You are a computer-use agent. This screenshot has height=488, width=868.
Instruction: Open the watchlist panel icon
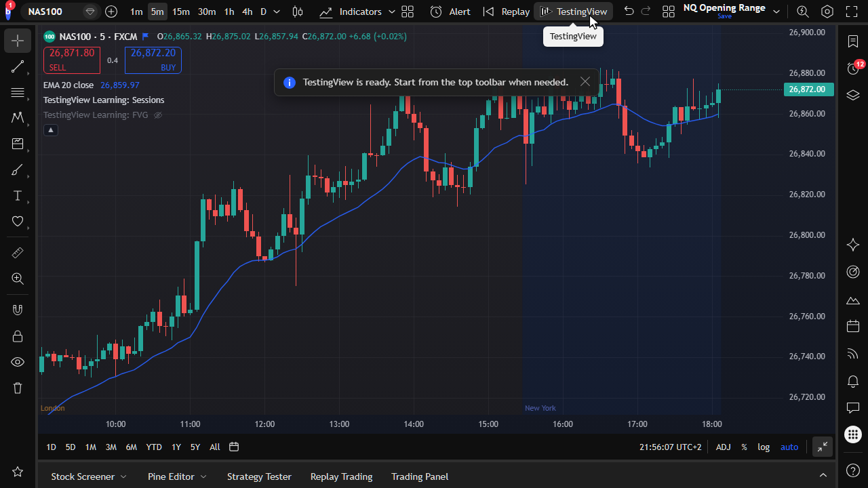pyautogui.click(x=853, y=41)
